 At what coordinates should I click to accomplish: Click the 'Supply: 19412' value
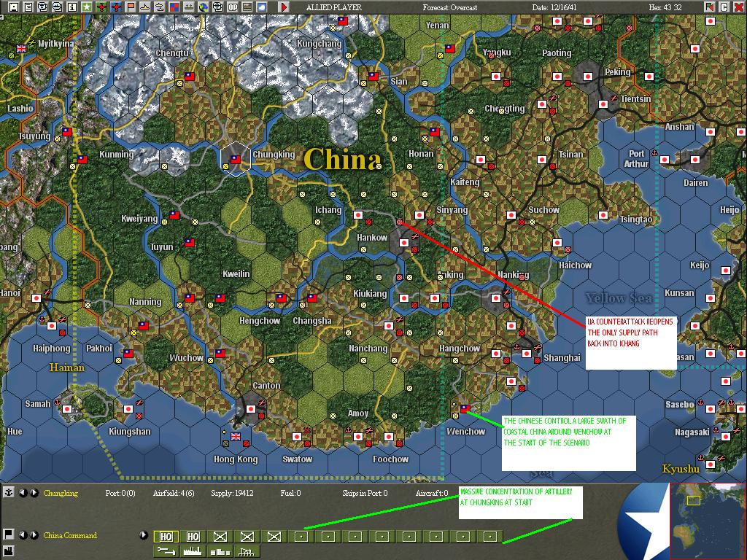pyautogui.click(x=233, y=493)
